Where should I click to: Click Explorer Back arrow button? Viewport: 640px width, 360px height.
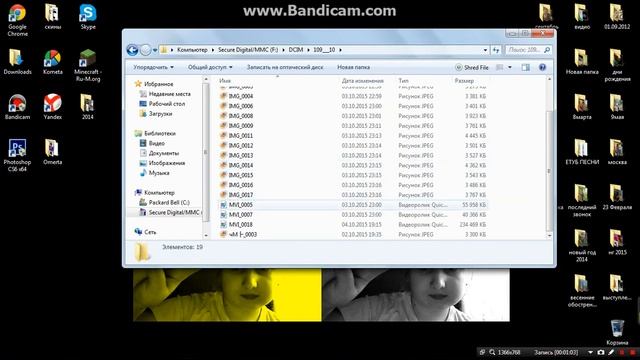click(132, 50)
